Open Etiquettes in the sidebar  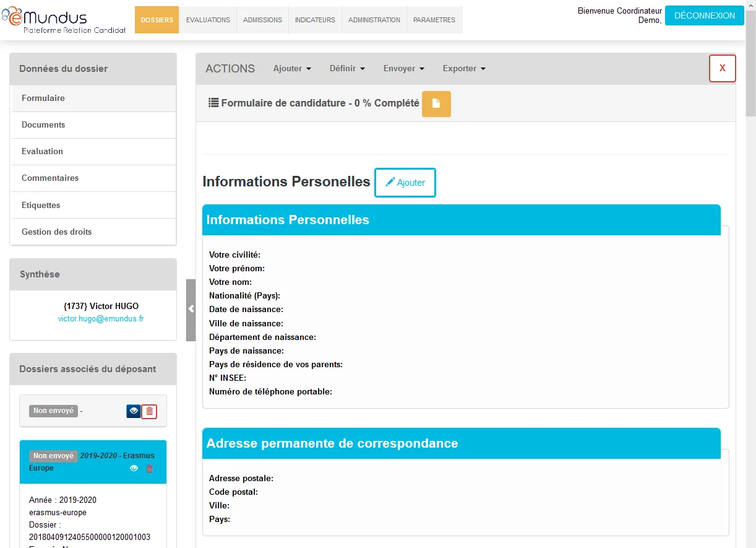click(x=93, y=205)
